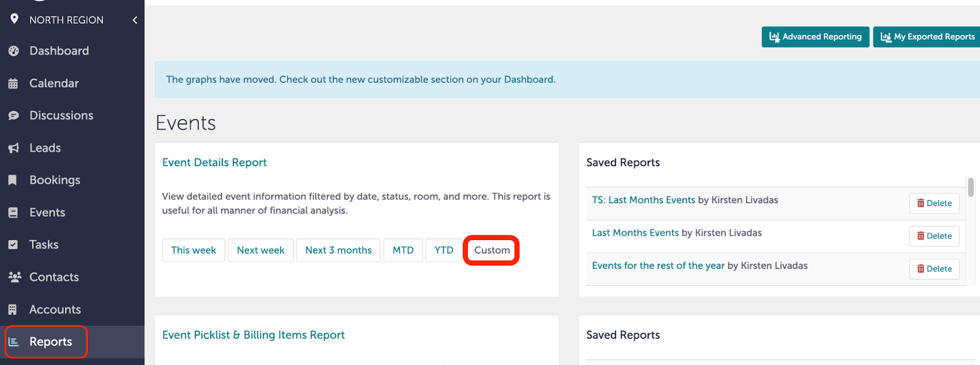Click the Accounts building icon
This screenshot has width=980, height=365.
coord(13,309)
